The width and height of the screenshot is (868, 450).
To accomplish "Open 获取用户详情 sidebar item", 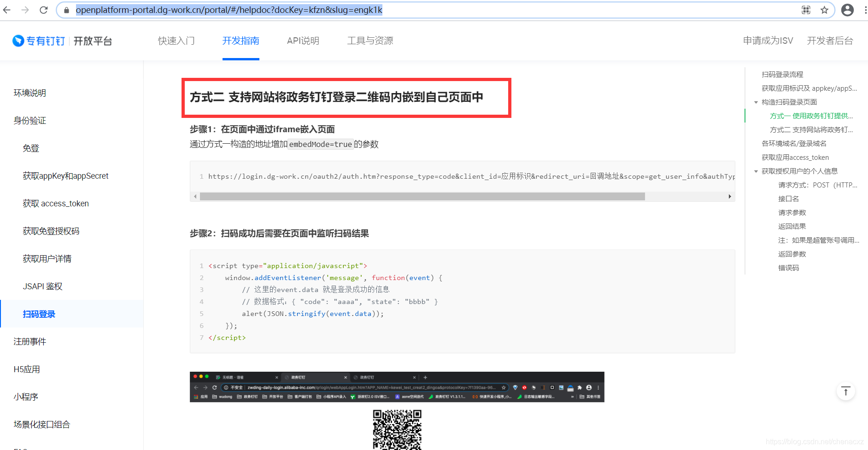I will coord(47,259).
